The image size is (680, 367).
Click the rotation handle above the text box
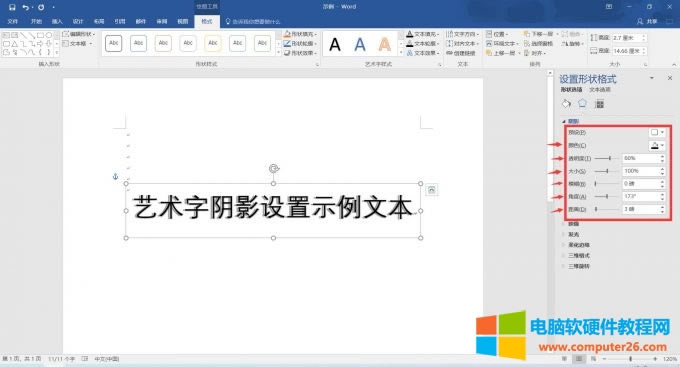coord(273,168)
